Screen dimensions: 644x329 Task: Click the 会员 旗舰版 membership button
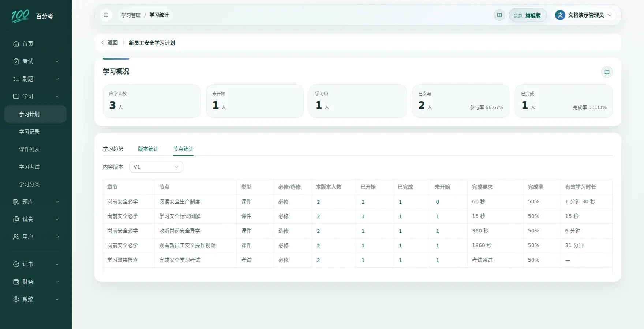[528, 15]
